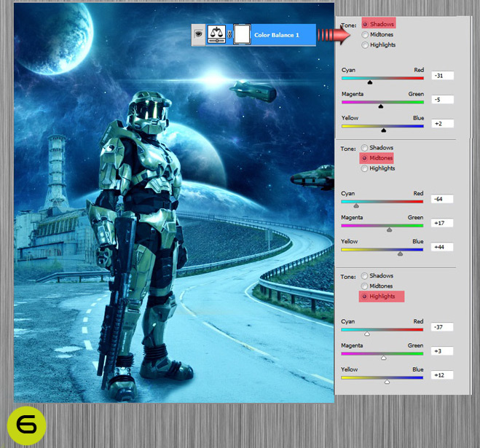Screen dimensions: 480x448
Task: Select Midtones radio in the section with Cyan -31
Action: pos(365,35)
